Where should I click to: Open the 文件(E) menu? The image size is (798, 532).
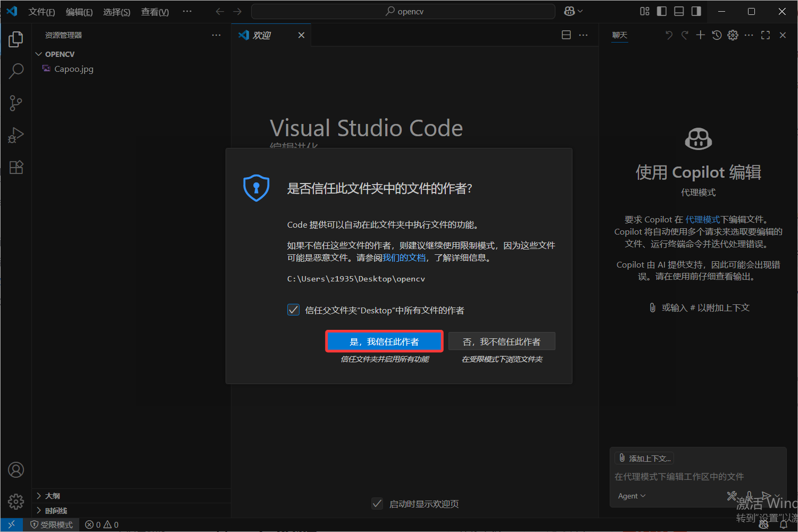pos(41,11)
